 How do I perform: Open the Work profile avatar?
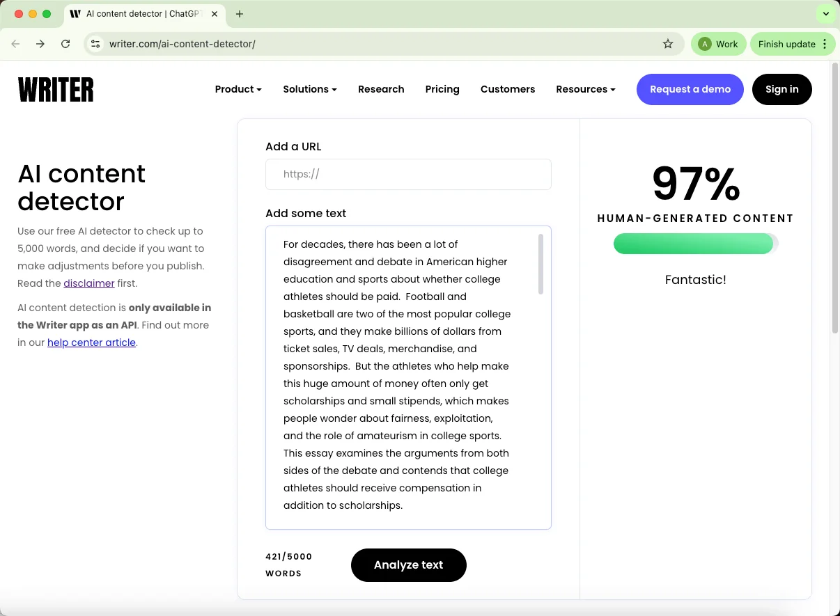pyautogui.click(x=718, y=44)
